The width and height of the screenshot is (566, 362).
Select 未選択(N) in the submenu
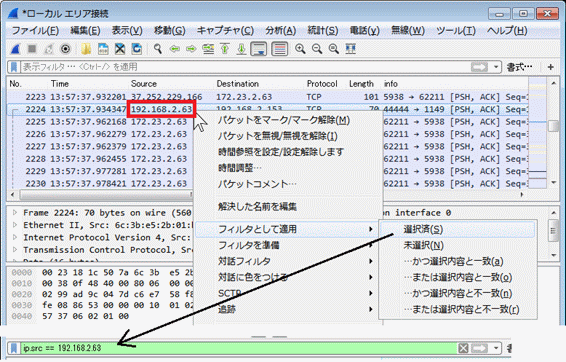[458, 245]
